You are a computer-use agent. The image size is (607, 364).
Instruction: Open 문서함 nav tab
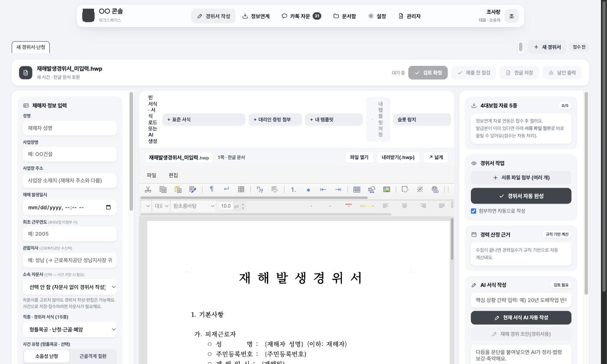[345, 16]
